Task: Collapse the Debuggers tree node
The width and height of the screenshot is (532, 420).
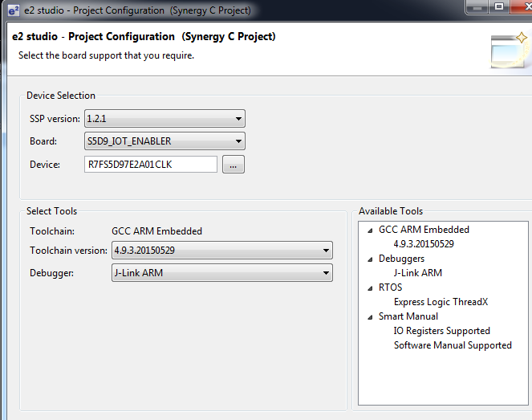Action: point(370,259)
